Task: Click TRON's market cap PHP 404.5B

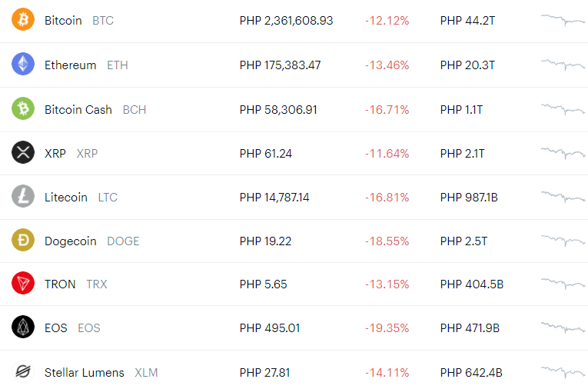Action: coord(472,284)
